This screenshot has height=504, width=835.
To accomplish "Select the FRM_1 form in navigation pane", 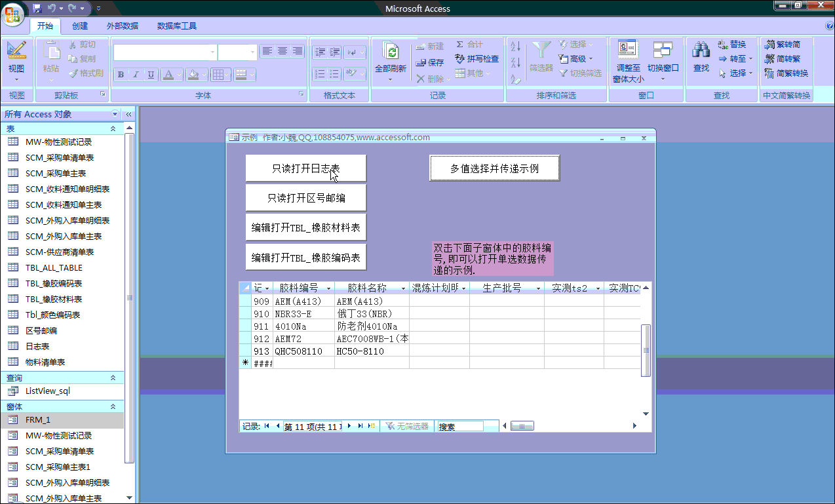I will 62,419.
